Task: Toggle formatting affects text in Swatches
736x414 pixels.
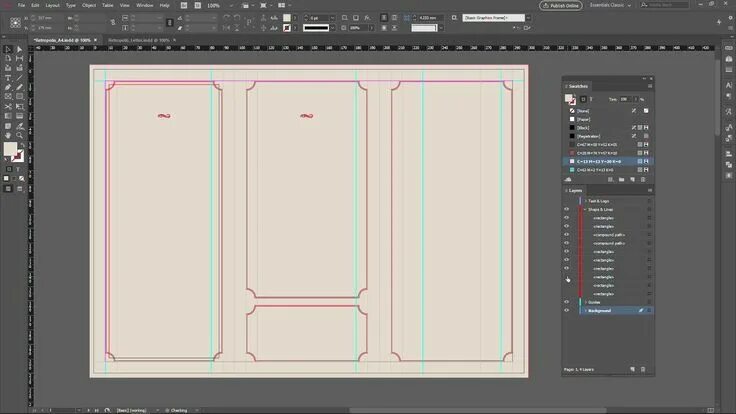Action: coord(591,99)
